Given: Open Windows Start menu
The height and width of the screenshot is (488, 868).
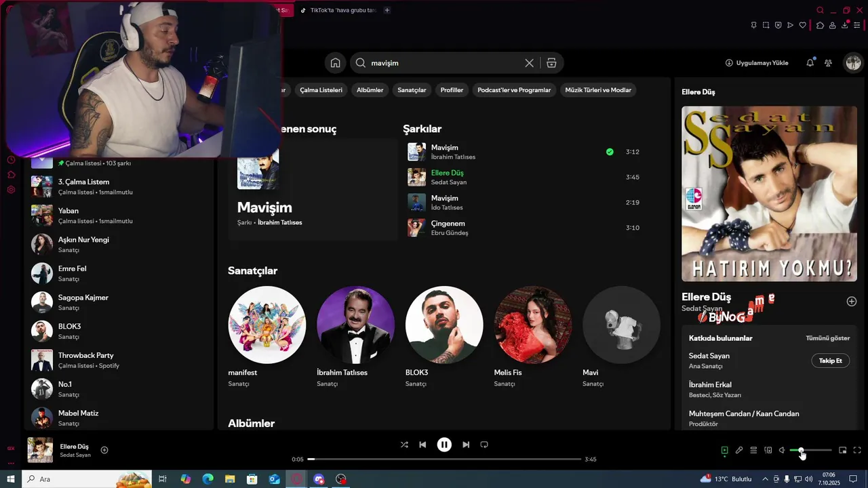Looking at the screenshot, I should click(x=11, y=479).
